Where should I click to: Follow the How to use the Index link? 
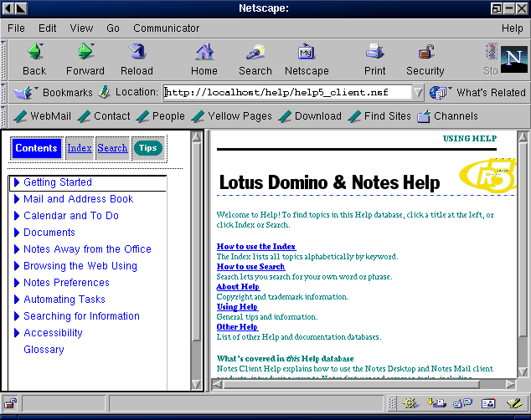256,247
